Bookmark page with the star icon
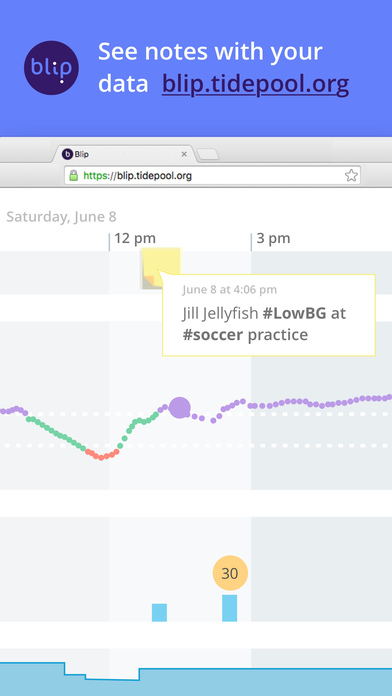 351,175
